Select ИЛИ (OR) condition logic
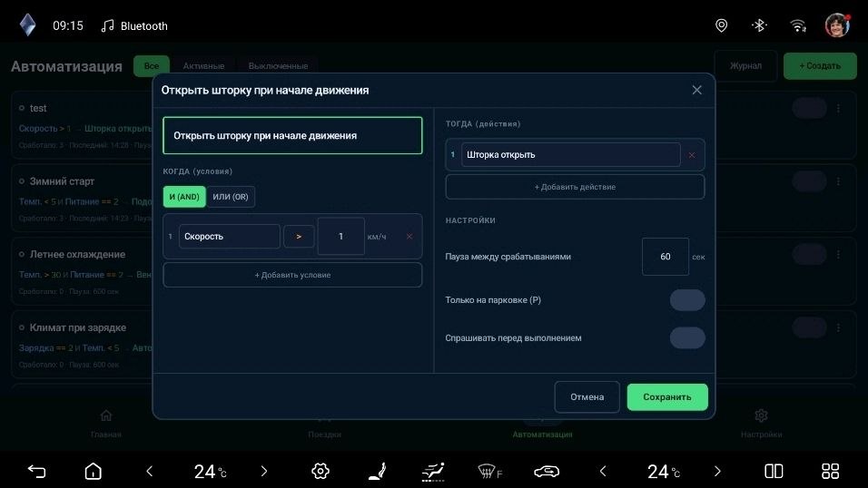Screen dimensions: 868x488 pyautogui.click(x=231, y=197)
